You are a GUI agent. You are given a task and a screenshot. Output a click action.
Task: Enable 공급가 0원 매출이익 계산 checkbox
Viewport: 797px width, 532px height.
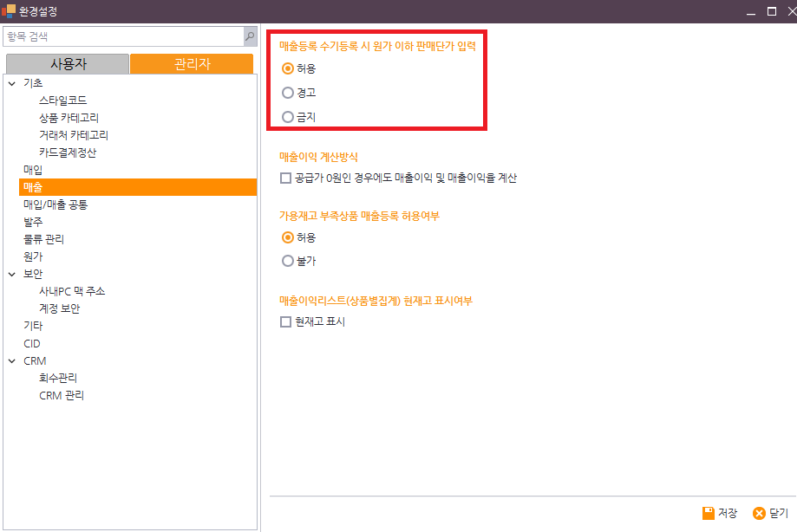pyautogui.click(x=285, y=178)
